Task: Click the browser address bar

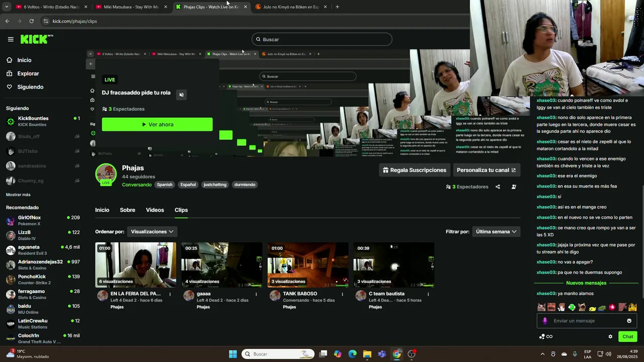Action: [252, 21]
